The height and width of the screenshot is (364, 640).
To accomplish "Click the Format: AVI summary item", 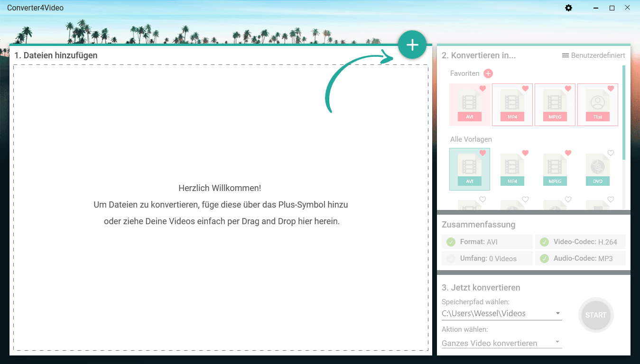I will click(487, 242).
